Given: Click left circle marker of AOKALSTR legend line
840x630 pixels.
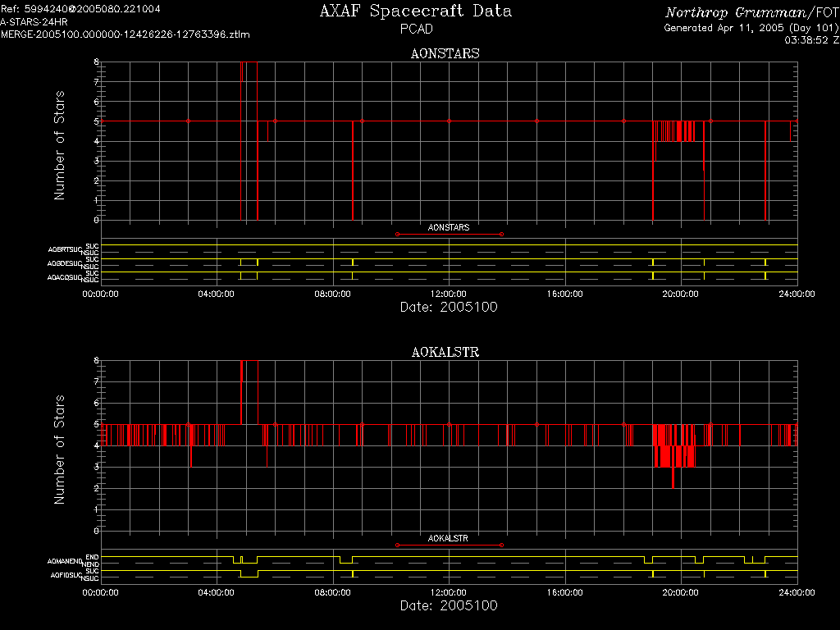Looking at the screenshot, I should pyautogui.click(x=397, y=546).
